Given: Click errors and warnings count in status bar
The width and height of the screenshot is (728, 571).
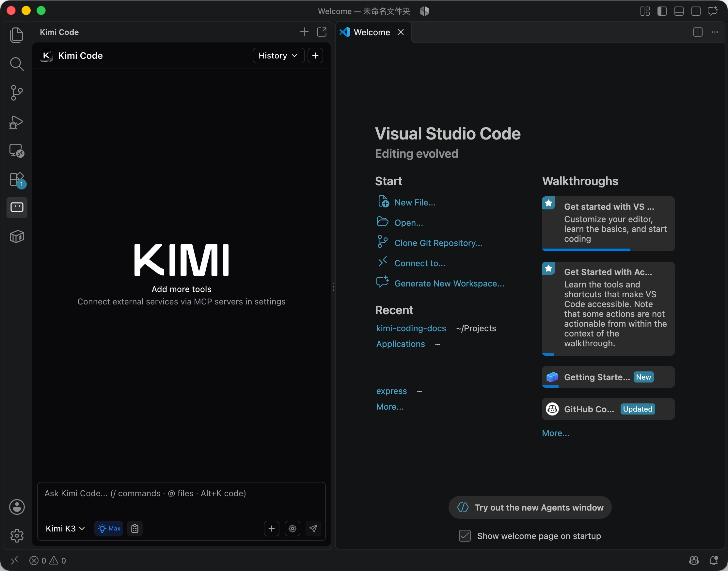Looking at the screenshot, I should [48, 560].
